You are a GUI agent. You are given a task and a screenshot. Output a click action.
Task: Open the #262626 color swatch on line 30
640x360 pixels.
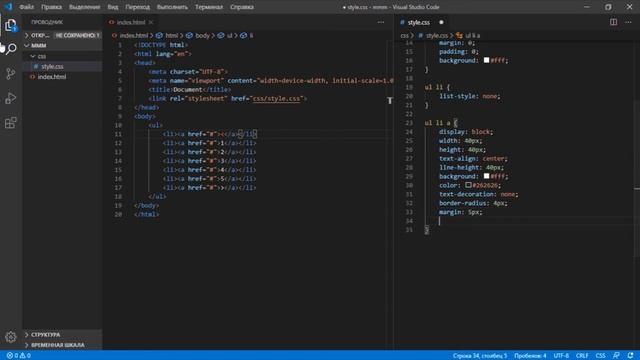point(468,185)
